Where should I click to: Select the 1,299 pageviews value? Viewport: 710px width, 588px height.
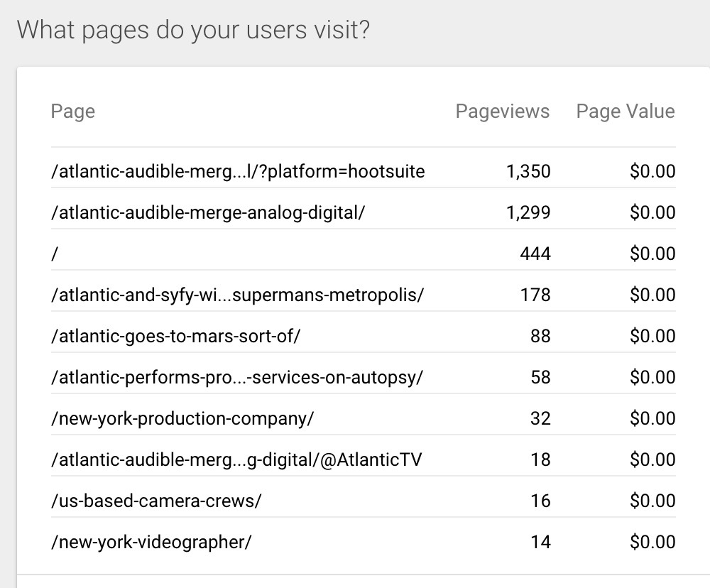point(528,213)
